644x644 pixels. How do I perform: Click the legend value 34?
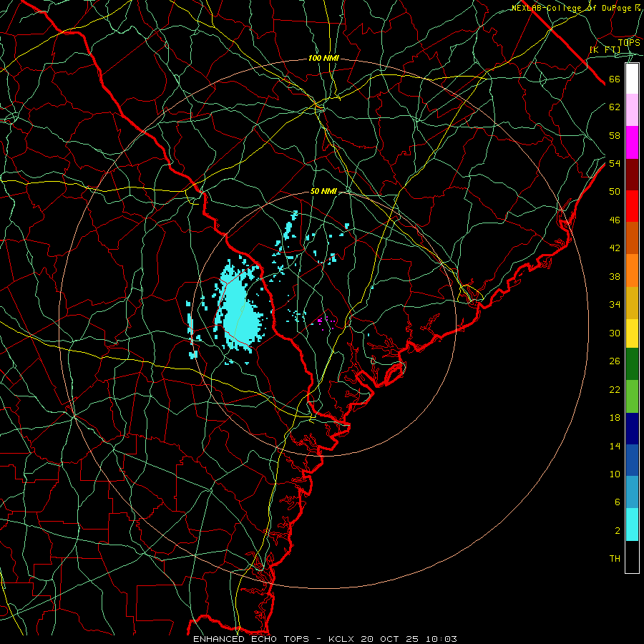click(x=615, y=305)
